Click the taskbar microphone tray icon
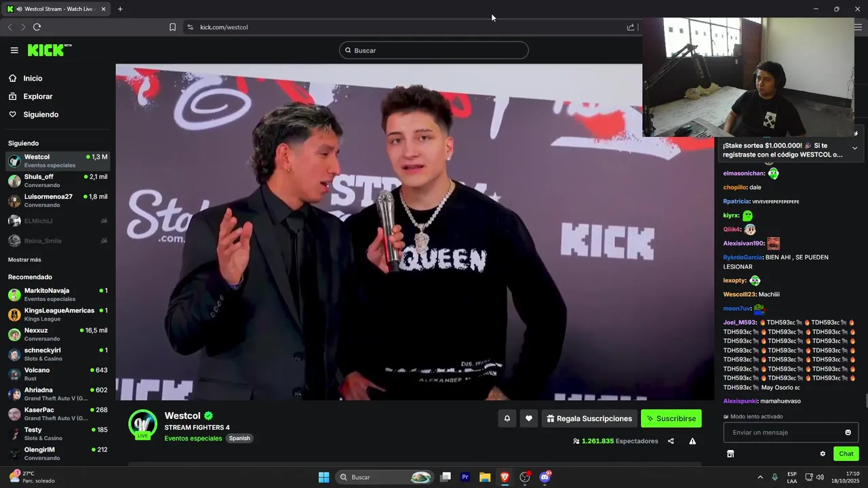 pyautogui.click(x=774, y=477)
